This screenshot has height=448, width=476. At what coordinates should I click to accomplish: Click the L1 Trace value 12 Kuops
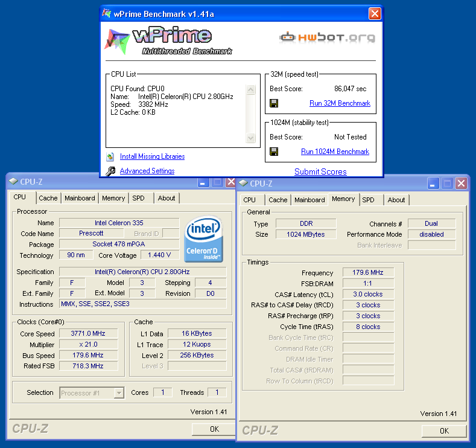(197, 344)
